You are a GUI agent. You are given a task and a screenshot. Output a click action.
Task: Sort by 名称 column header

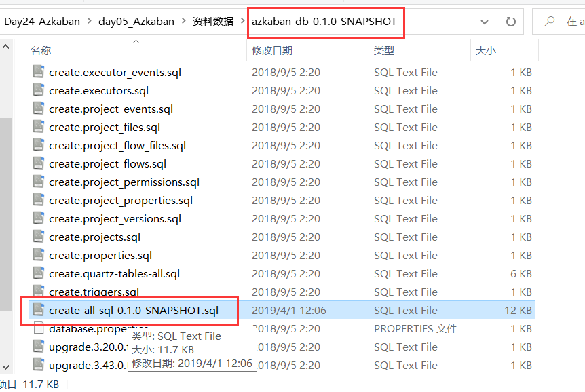click(x=41, y=50)
